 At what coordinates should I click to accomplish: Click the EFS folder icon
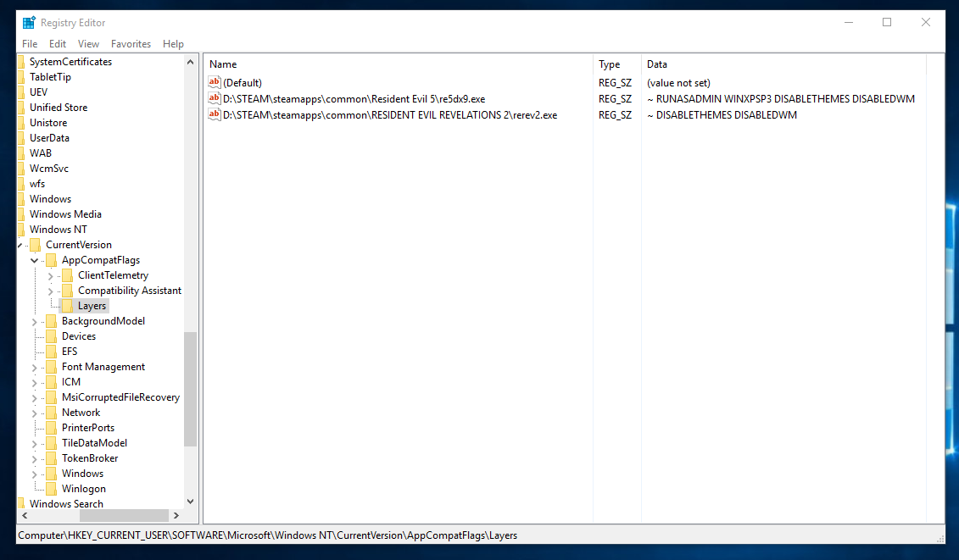coord(52,352)
